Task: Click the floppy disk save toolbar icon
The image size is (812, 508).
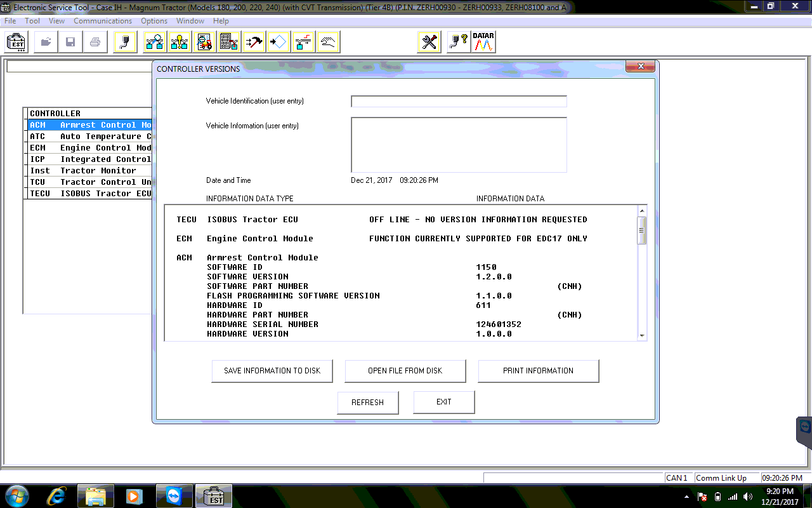Action: [70, 43]
